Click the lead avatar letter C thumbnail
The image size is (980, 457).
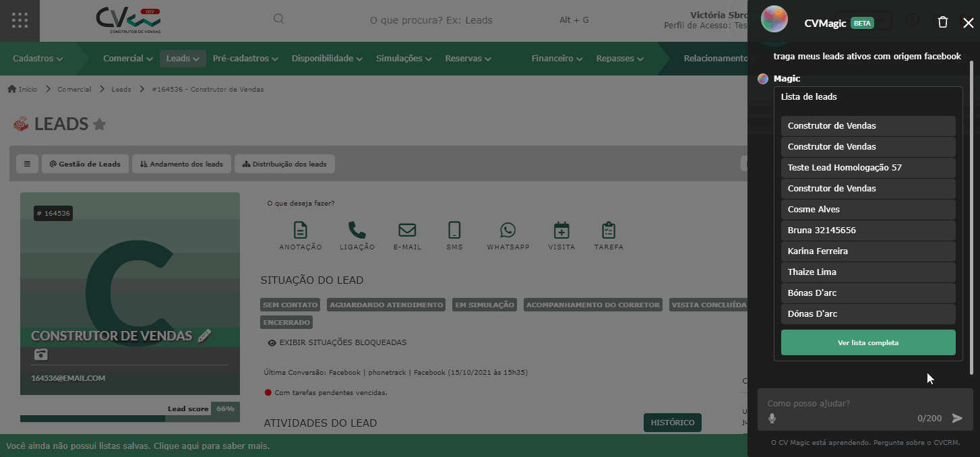pyautogui.click(x=130, y=293)
